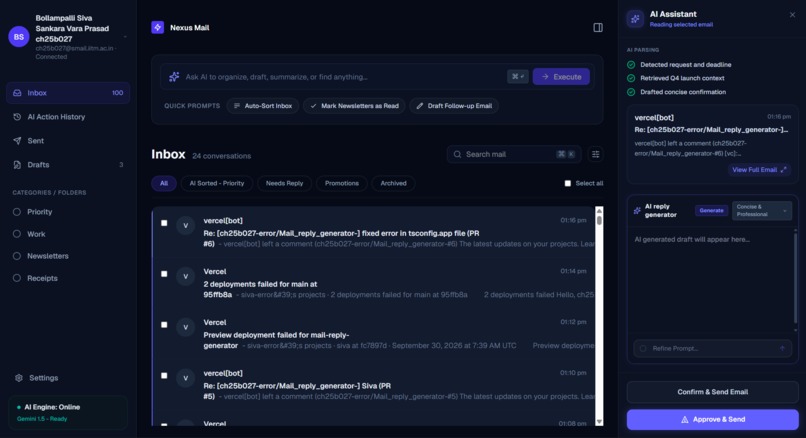The image size is (806, 438).
Task: Check the Vercel 01:14 pm email checkbox
Action: pos(164,273)
